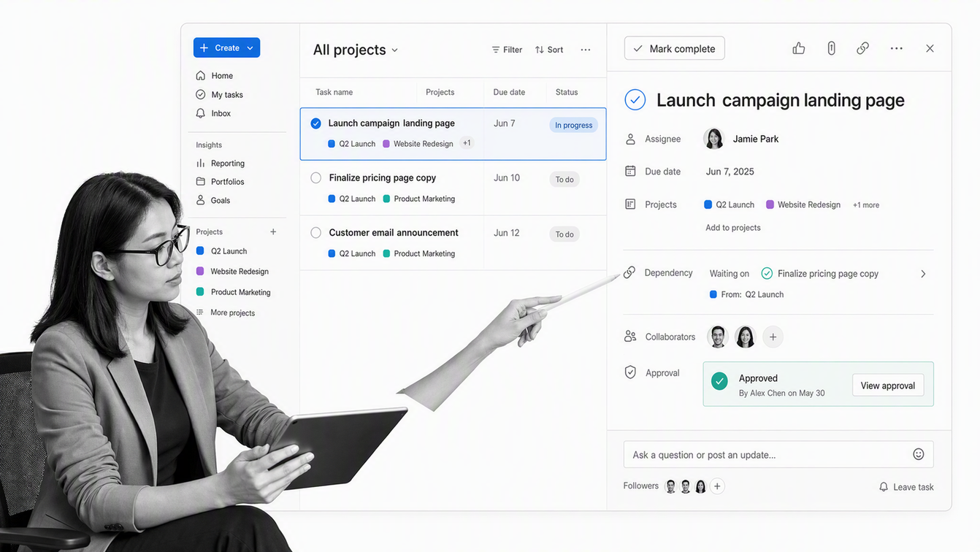Click the Goals person icon

click(200, 200)
